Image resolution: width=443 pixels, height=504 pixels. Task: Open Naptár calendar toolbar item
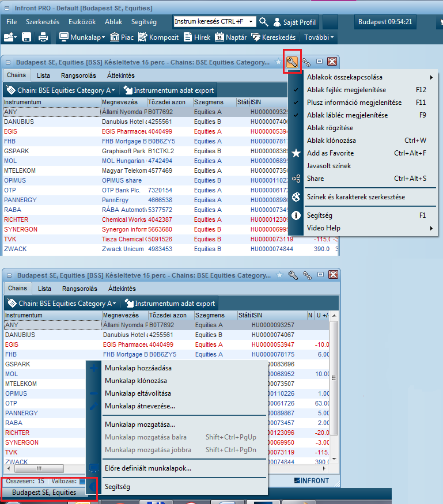point(231,37)
